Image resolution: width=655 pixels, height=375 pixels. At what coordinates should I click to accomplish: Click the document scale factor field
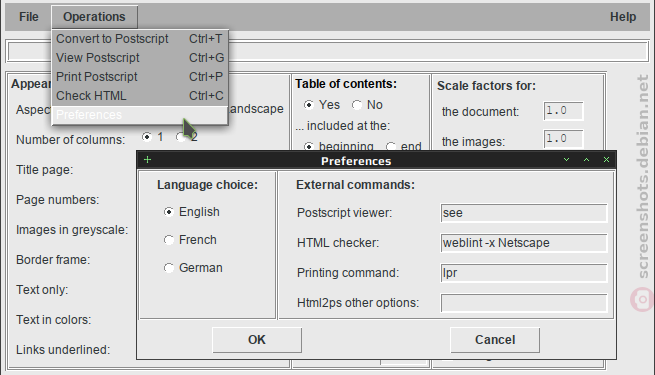[563, 111]
